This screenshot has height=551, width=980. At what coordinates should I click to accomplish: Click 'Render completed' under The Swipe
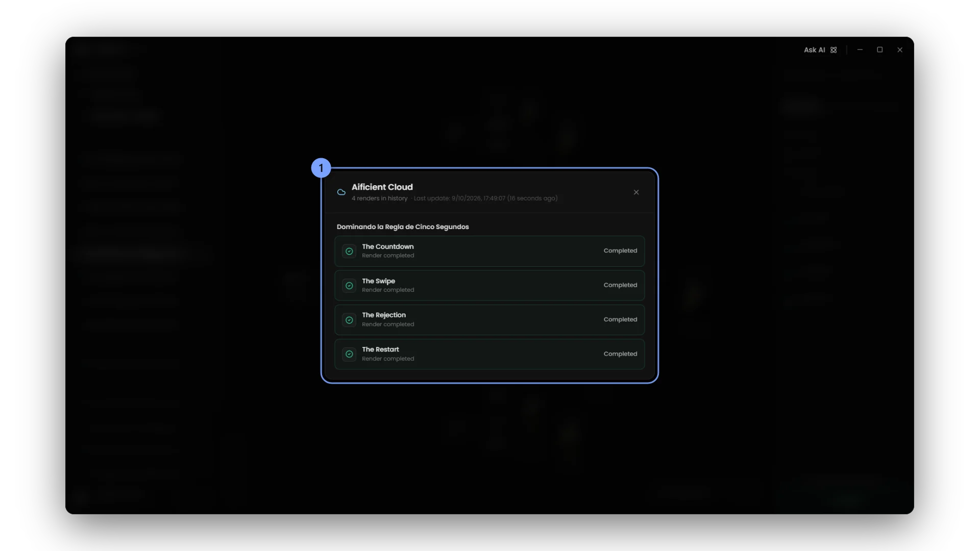[x=388, y=290]
